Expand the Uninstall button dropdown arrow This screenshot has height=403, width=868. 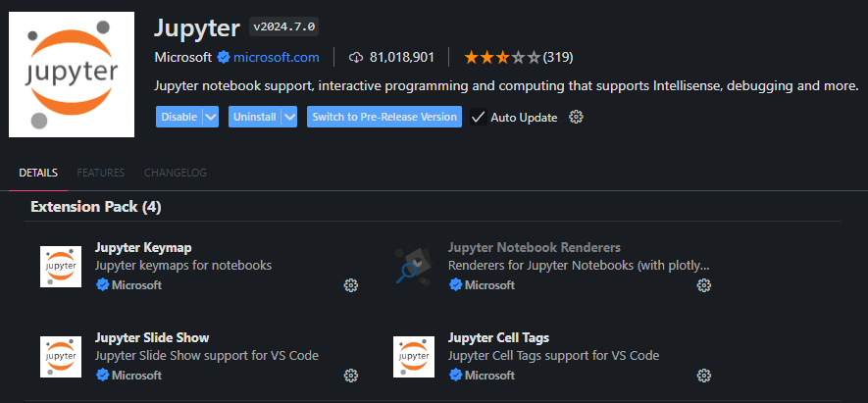[x=289, y=117]
